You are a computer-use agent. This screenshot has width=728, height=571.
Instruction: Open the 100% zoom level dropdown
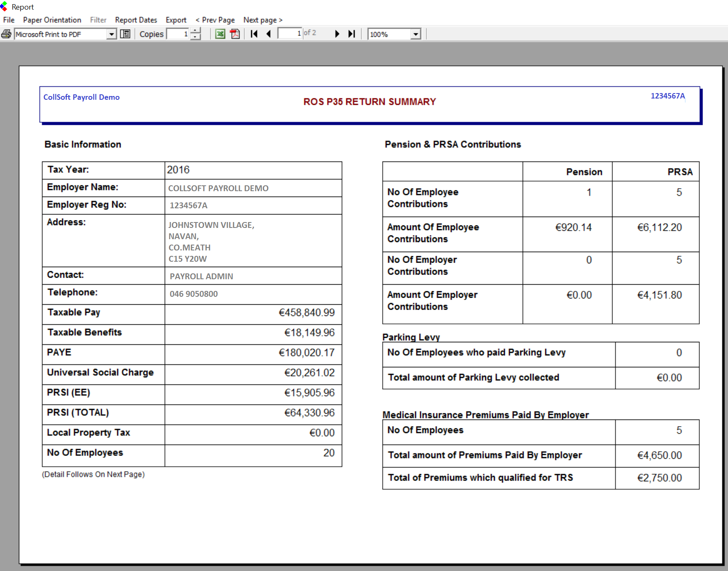pos(416,34)
